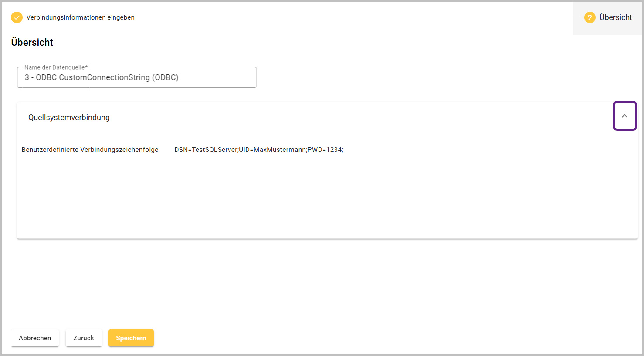Click the DSN=TestSQLServer connection string value
The width and height of the screenshot is (644, 356).
point(206,150)
